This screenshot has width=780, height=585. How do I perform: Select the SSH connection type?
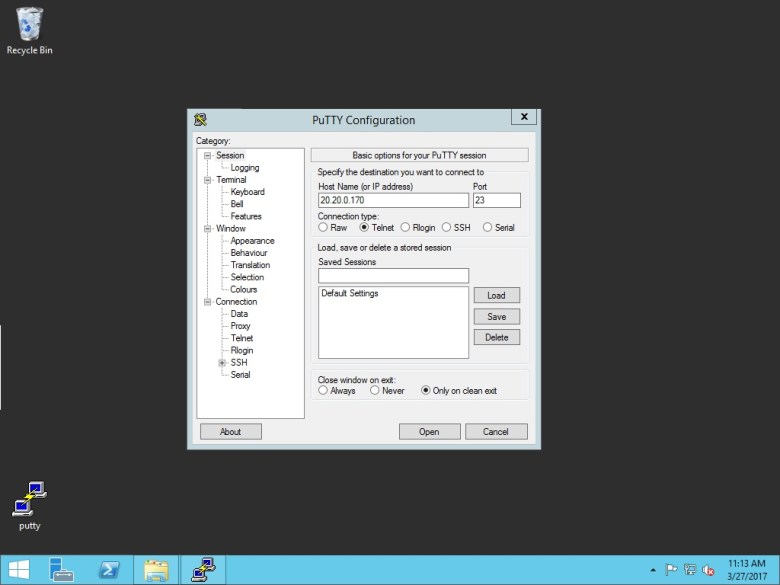pos(447,228)
